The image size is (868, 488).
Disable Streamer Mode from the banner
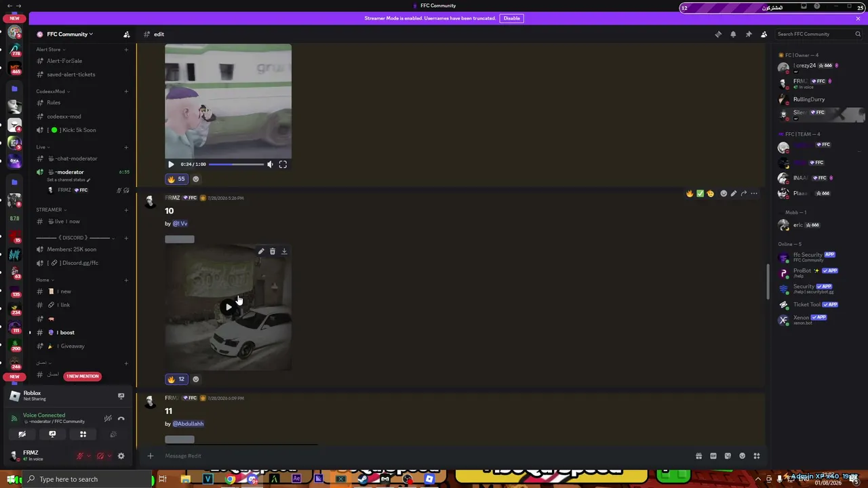tap(512, 18)
